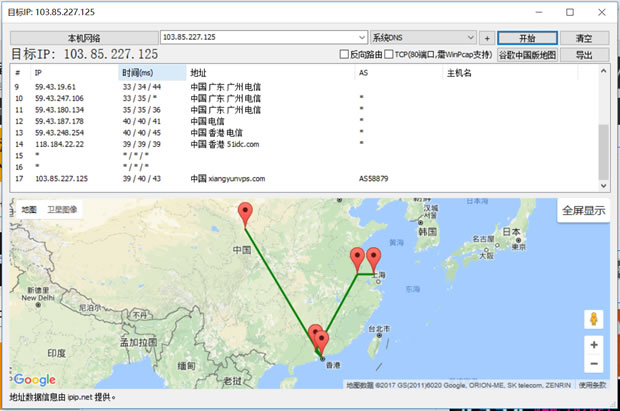Image resolution: width=620 pixels, height=411 pixels.
Task: Click the 全屏显示 fullscreen button
Action: 583,211
